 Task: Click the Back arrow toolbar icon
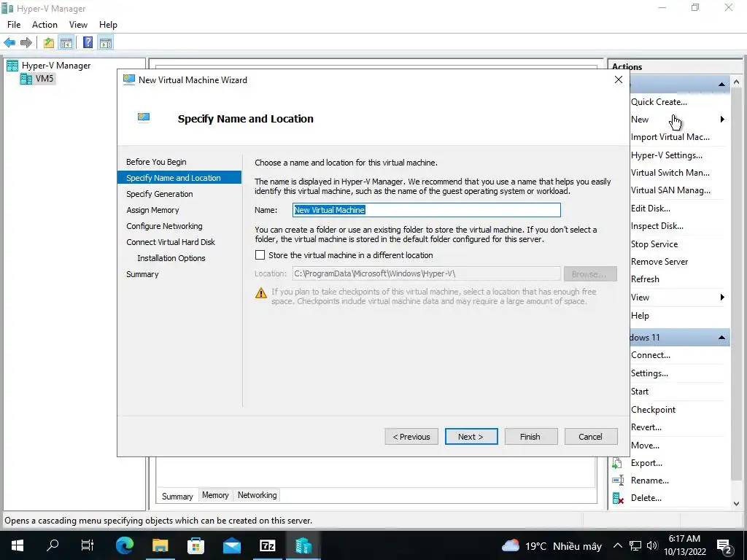tap(9, 43)
